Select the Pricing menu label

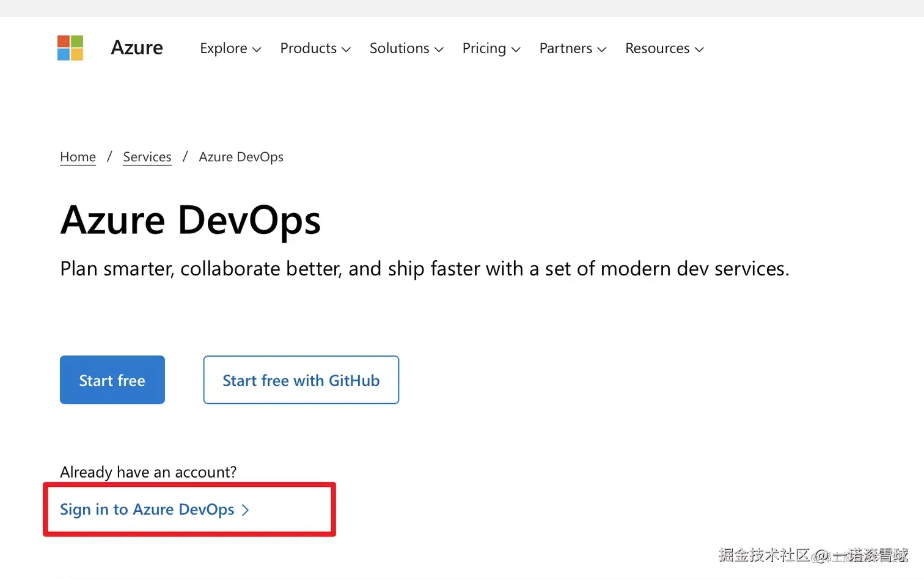[484, 48]
